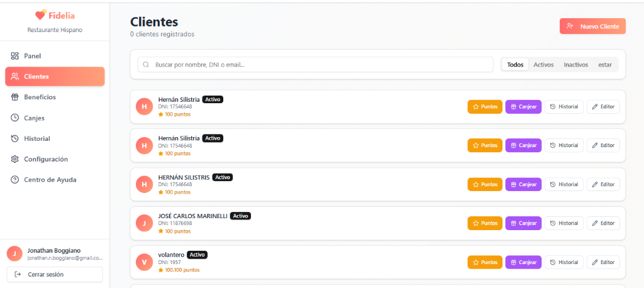
Task: Click the add-user icon on Nuevo Cliente
Action: [570, 26]
